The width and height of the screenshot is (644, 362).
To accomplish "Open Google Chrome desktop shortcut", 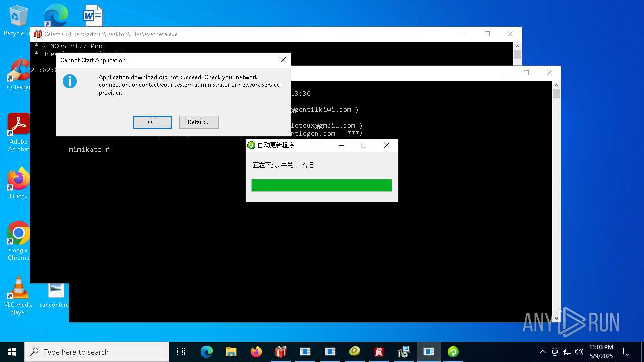I will (18, 241).
